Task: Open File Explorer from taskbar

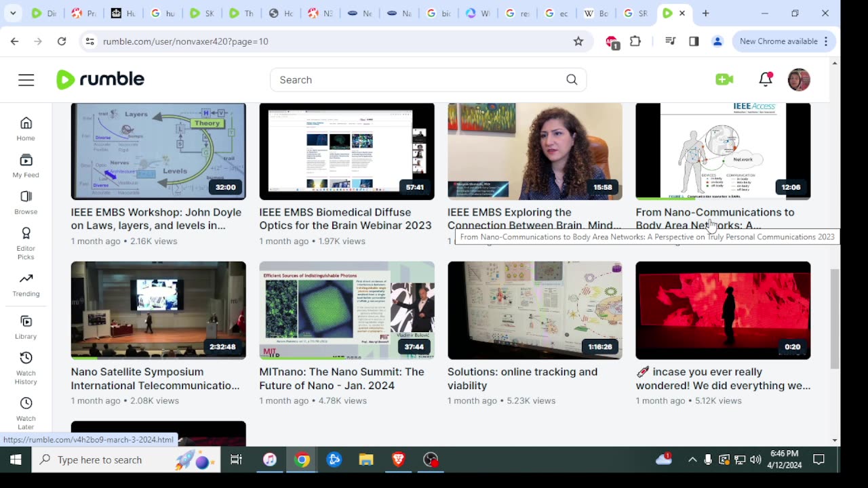Action: (366, 460)
